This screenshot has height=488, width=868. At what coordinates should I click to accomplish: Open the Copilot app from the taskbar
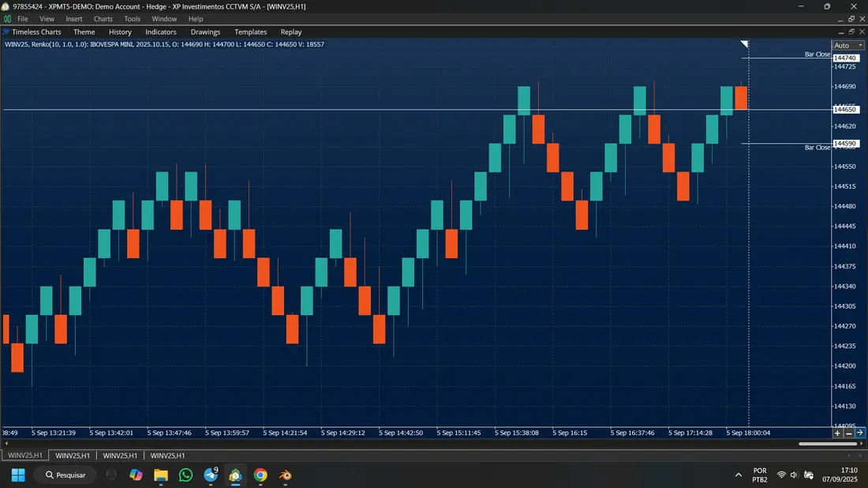pyautogui.click(x=136, y=475)
